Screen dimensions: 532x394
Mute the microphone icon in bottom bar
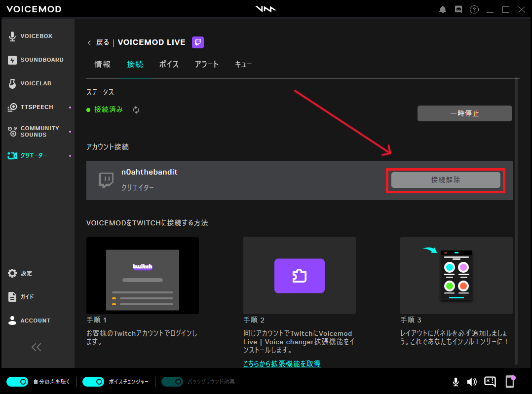[456, 382]
